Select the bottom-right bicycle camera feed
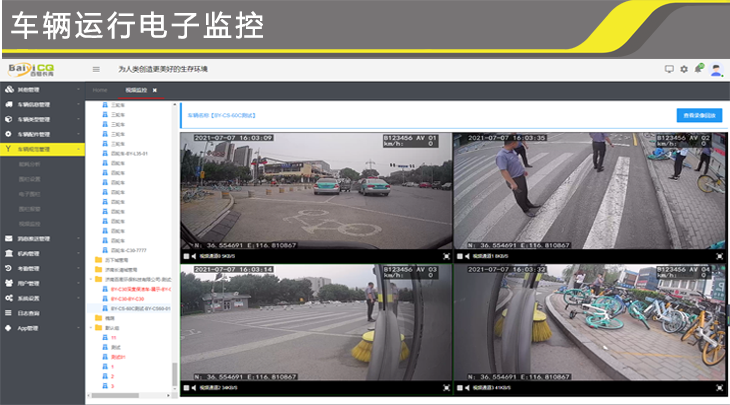 (589, 320)
